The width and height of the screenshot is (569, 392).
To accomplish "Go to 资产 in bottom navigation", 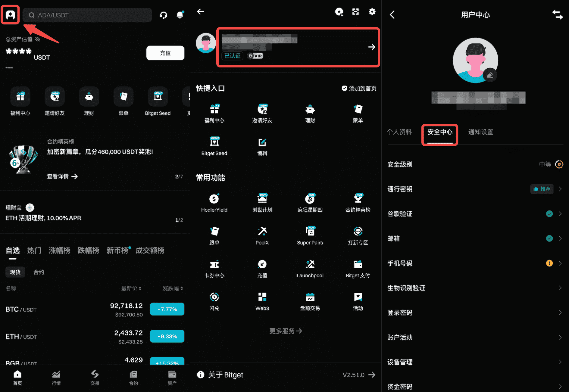I will (172, 378).
